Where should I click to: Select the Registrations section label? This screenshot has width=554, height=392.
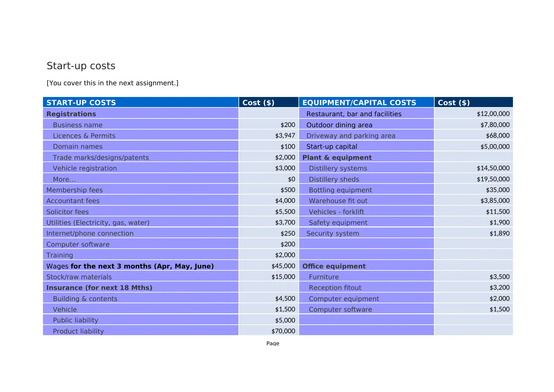click(71, 114)
